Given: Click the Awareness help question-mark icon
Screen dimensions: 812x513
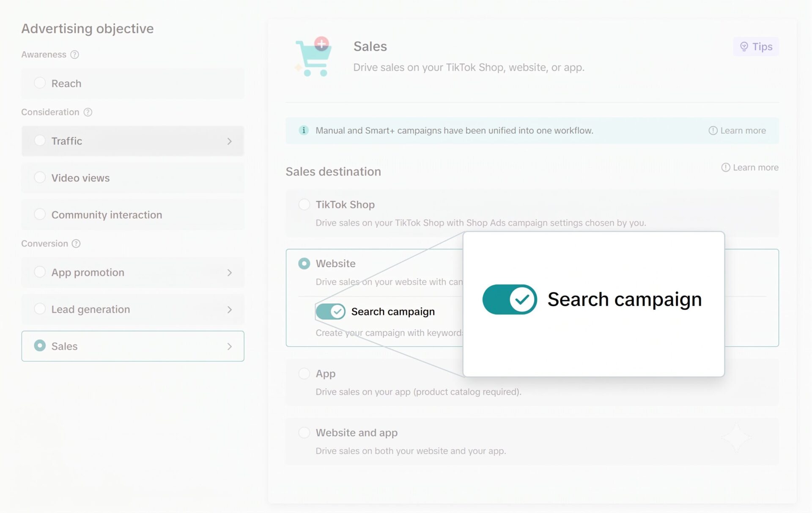Looking at the screenshot, I should pos(75,55).
